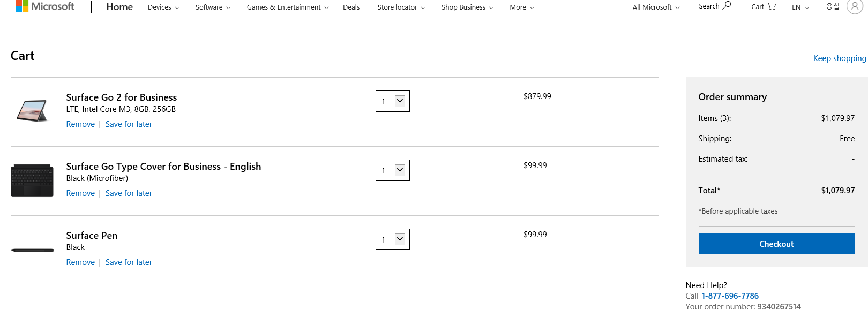Open the shopping cart icon
This screenshot has width=868, height=310.
772,6
